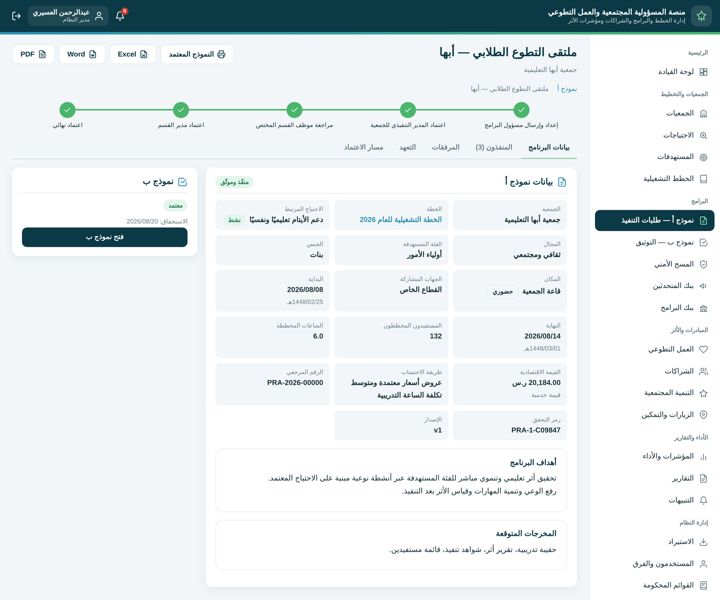Click the العمل التطوعي heart icon

coord(703,349)
